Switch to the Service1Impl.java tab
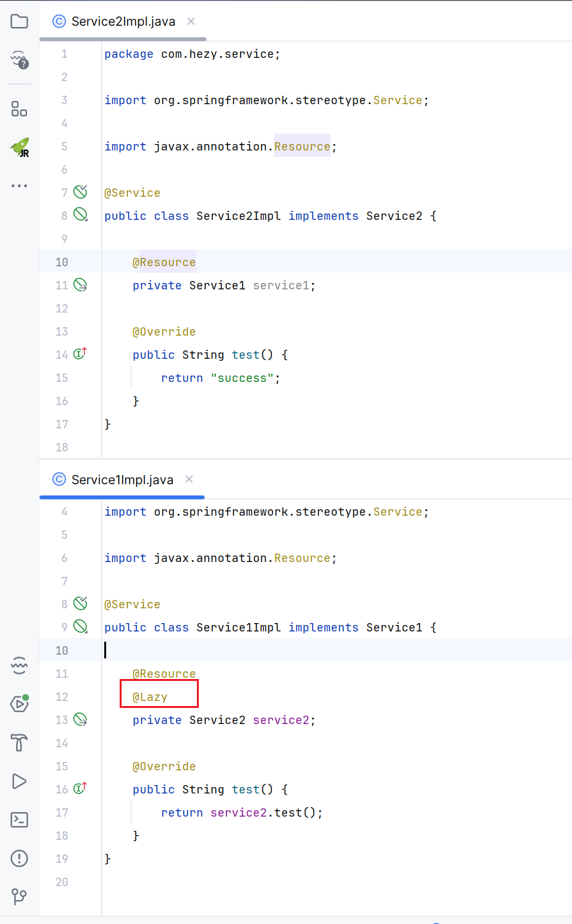Screen dimensions: 572x924 (x=122, y=480)
